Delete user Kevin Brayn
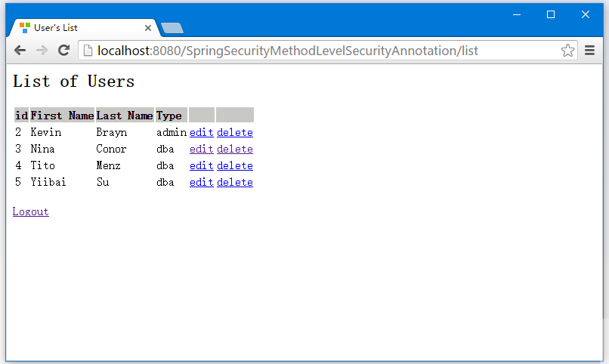The width and height of the screenshot is (609, 364). pos(235,132)
